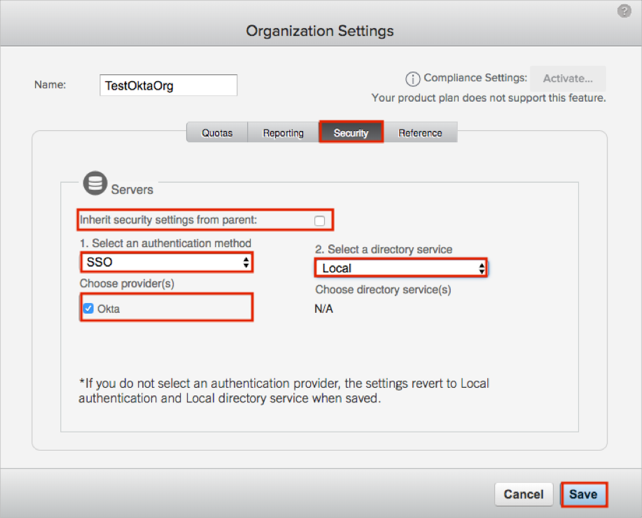Click the Compliance Settings info icon
642x518 pixels.
412,79
